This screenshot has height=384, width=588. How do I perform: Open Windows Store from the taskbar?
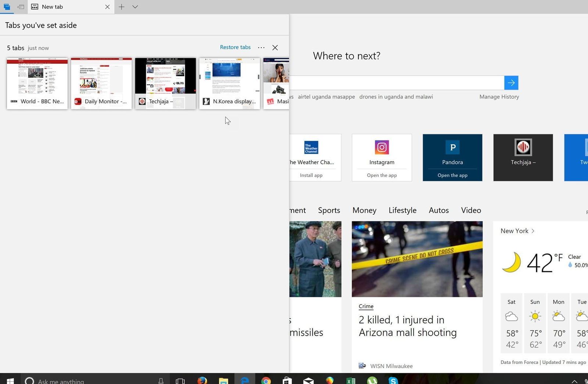click(x=287, y=381)
